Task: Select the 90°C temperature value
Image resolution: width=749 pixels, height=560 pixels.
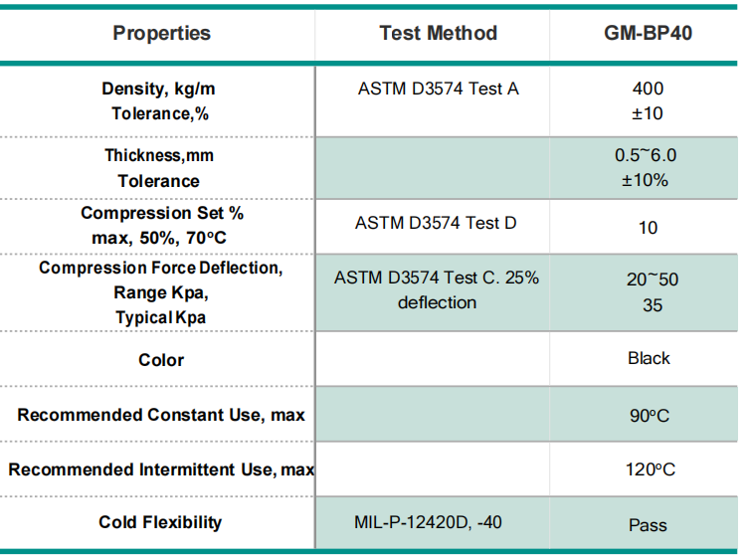Action: tap(650, 415)
